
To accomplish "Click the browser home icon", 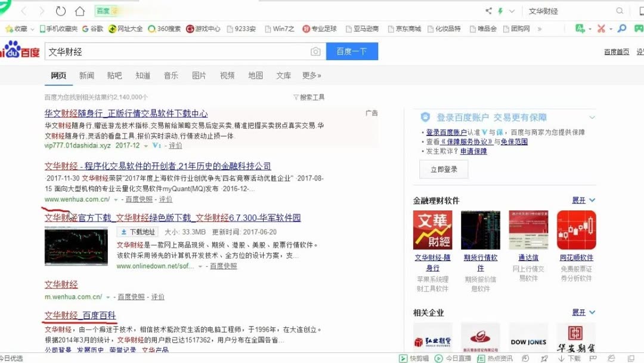I will point(79,10).
